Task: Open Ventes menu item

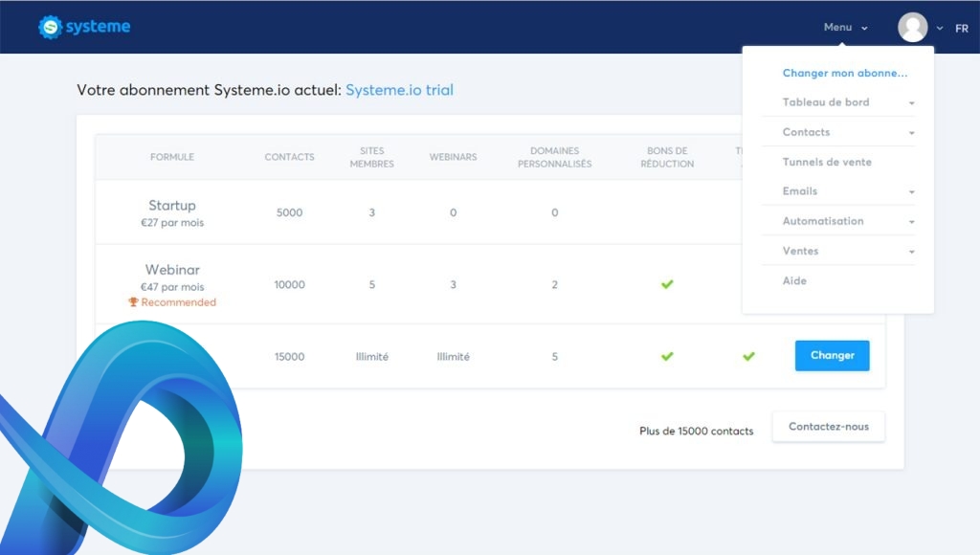Action: point(800,251)
